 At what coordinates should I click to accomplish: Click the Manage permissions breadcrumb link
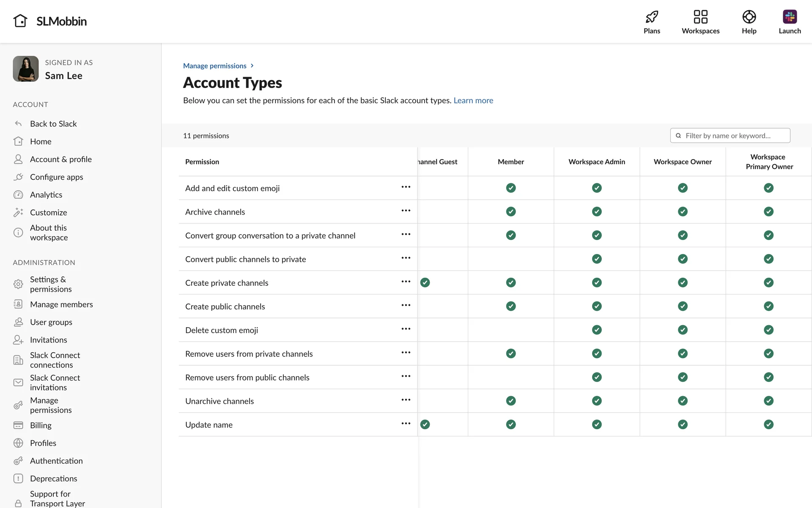click(214, 66)
